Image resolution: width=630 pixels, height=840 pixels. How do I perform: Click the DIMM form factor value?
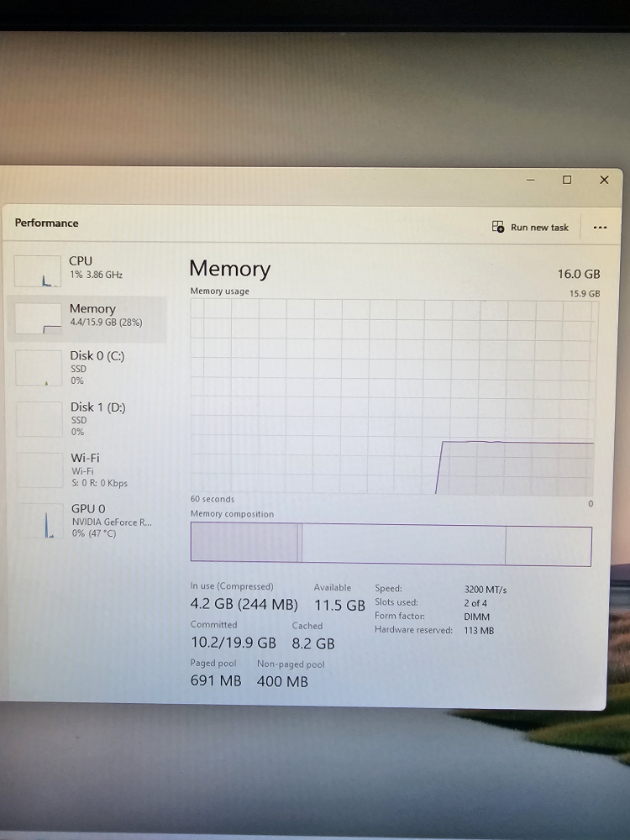pos(477,617)
